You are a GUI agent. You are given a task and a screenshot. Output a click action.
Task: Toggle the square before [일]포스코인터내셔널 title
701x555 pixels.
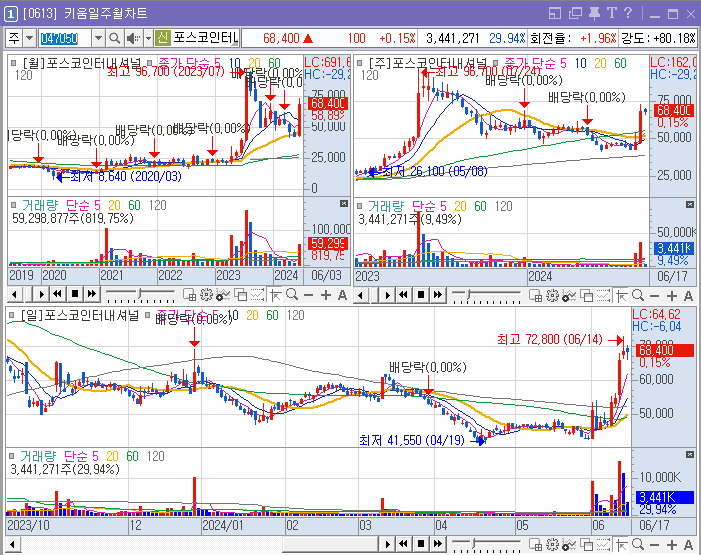point(12,315)
